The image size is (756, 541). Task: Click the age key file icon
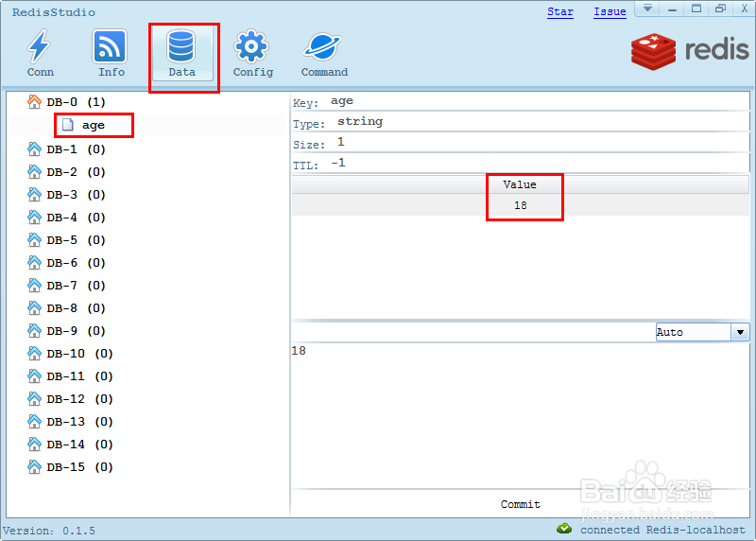[68, 125]
